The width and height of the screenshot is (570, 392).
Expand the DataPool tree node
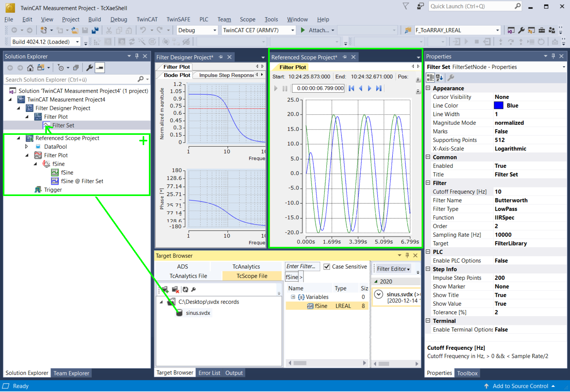[x=27, y=146]
